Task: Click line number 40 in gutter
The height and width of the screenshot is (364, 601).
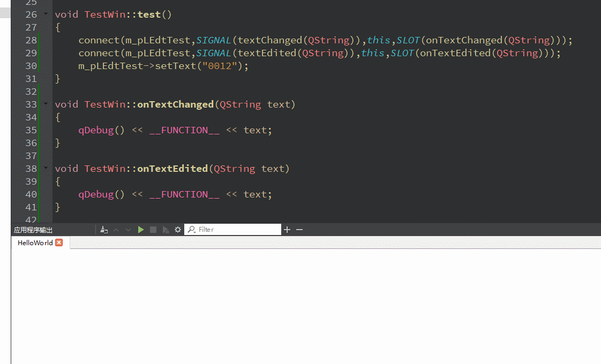Action: 31,194
